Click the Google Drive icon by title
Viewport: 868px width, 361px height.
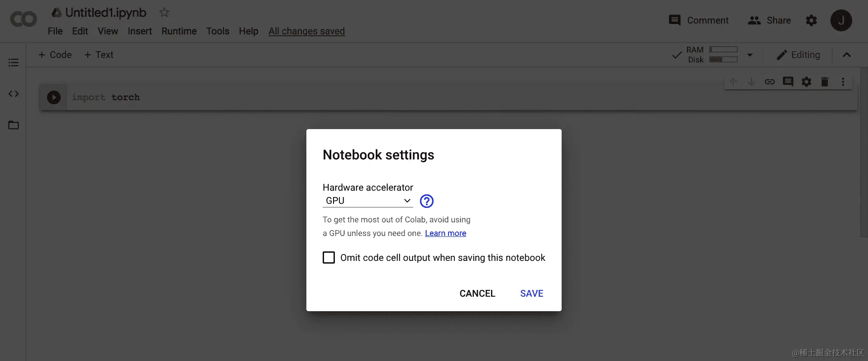click(57, 13)
